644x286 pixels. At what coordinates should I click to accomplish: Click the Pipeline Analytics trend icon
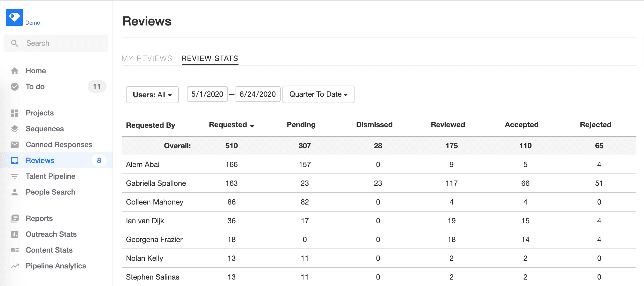tap(15, 266)
